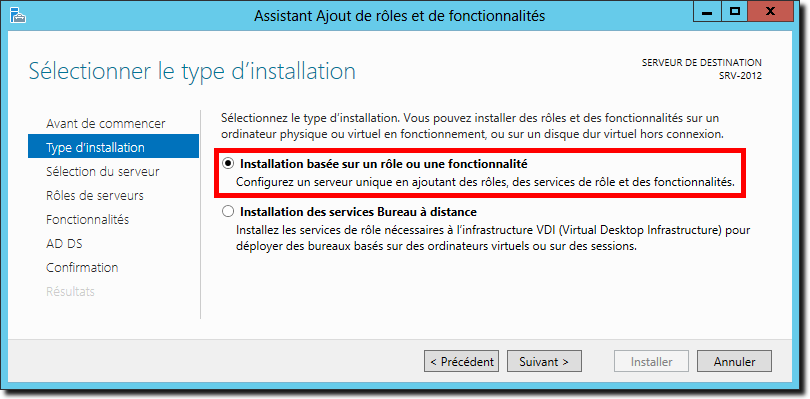Click the Résultats step entry

(x=71, y=291)
